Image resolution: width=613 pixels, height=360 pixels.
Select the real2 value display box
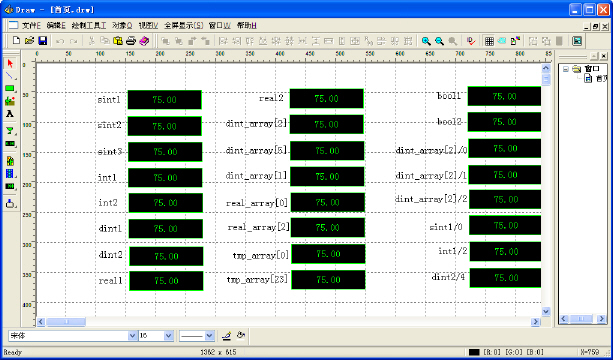click(326, 98)
